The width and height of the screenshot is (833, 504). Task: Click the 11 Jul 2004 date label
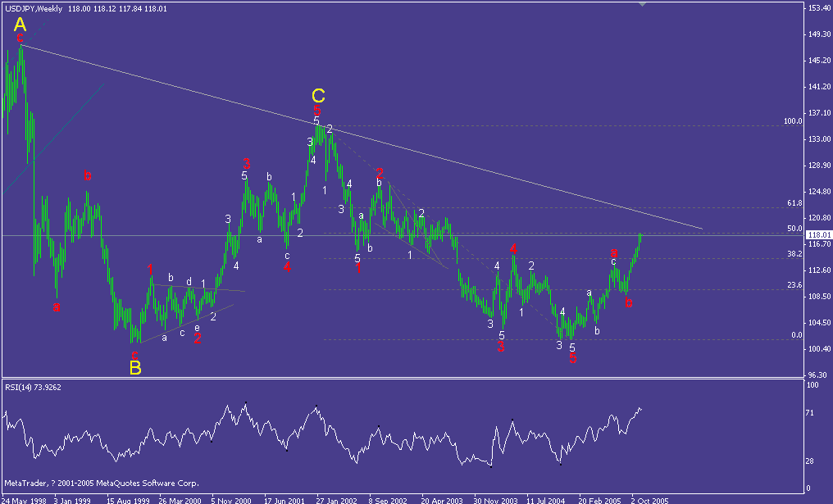click(x=545, y=500)
